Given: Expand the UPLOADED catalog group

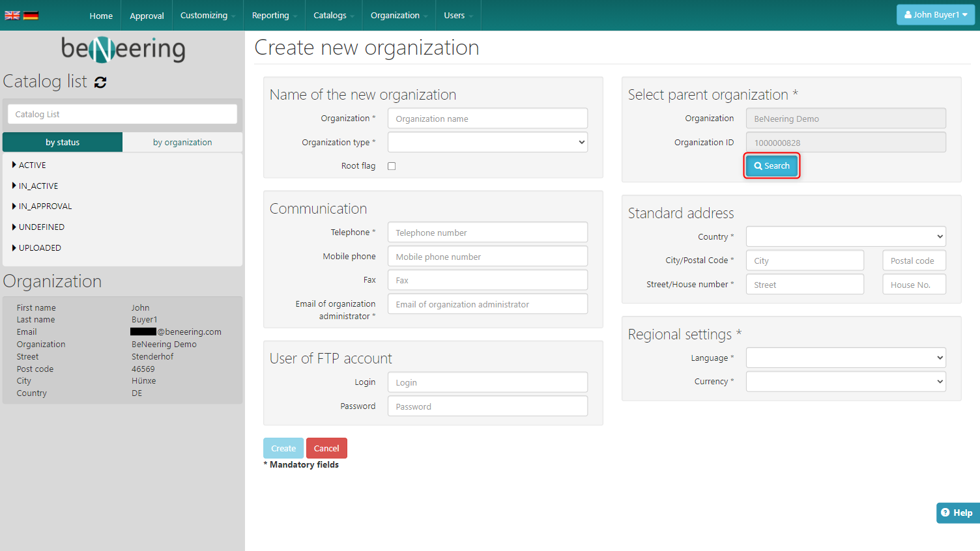Looking at the screenshot, I should (x=39, y=248).
